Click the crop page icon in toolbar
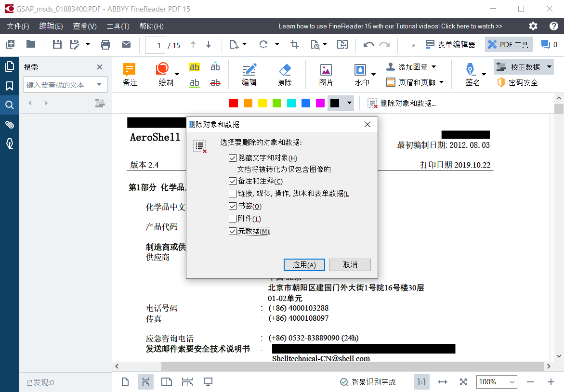Image resolution: width=564 pixels, height=392 pixels. click(x=295, y=45)
